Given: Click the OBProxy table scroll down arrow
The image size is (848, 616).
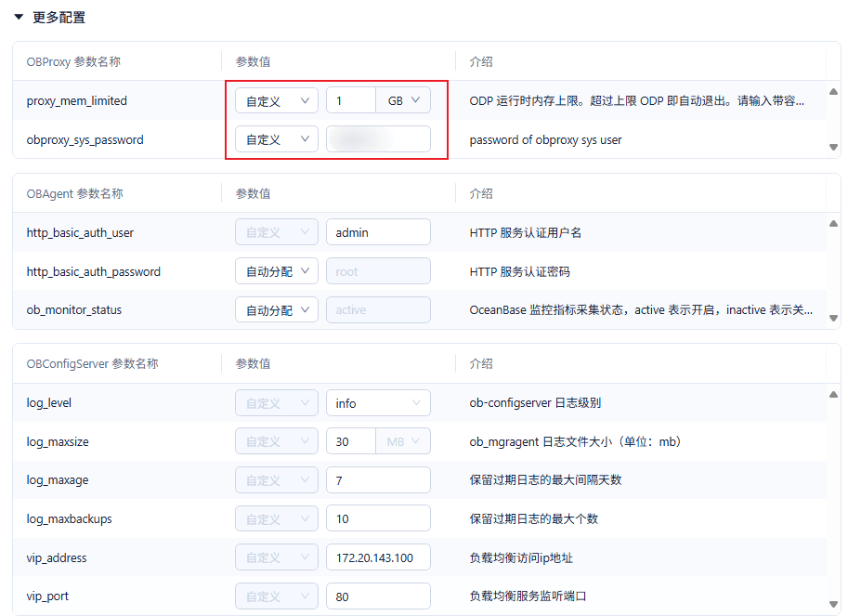Looking at the screenshot, I should tap(833, 147).
